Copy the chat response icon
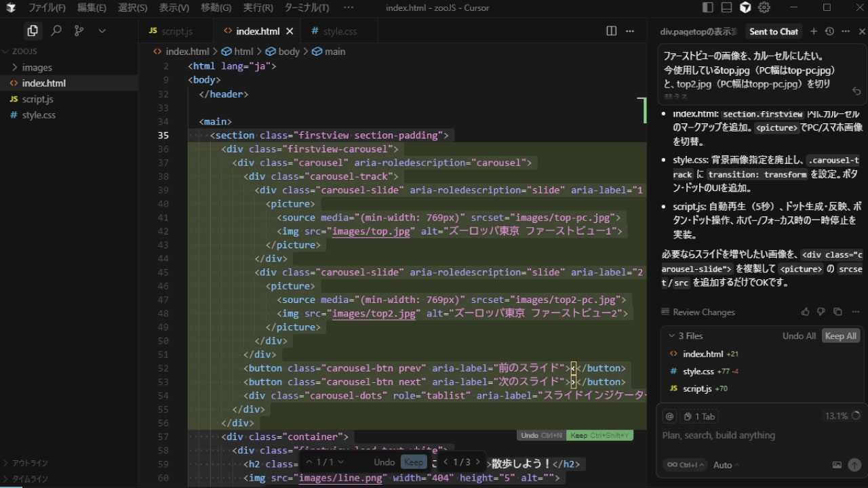 pyautogui.click(x=837, y=312)
